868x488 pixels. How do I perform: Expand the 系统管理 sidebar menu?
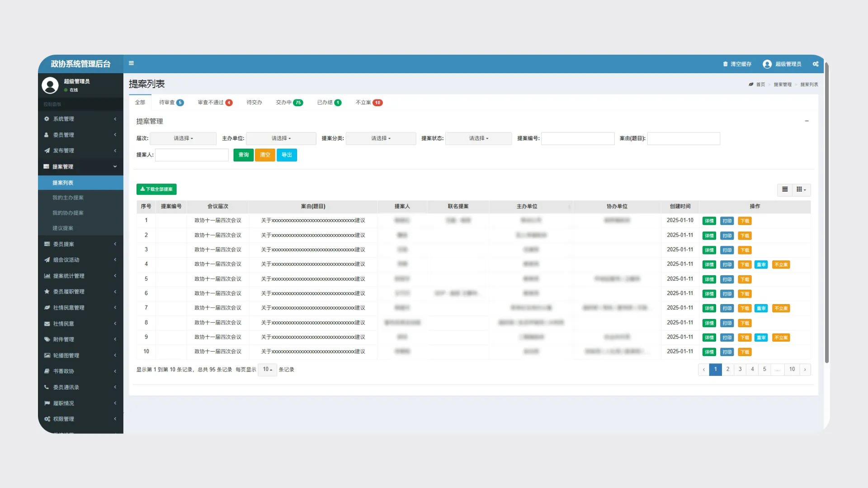[x=80, y=119]
